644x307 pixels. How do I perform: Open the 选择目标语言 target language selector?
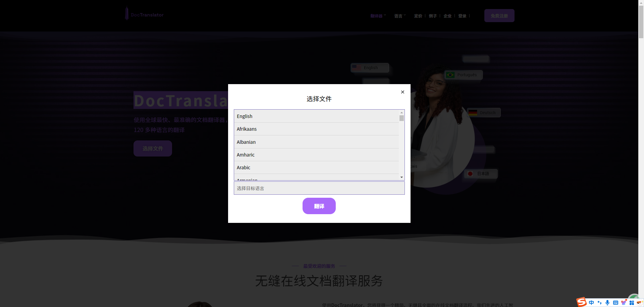pyautogui.click(x=319, y=188)
